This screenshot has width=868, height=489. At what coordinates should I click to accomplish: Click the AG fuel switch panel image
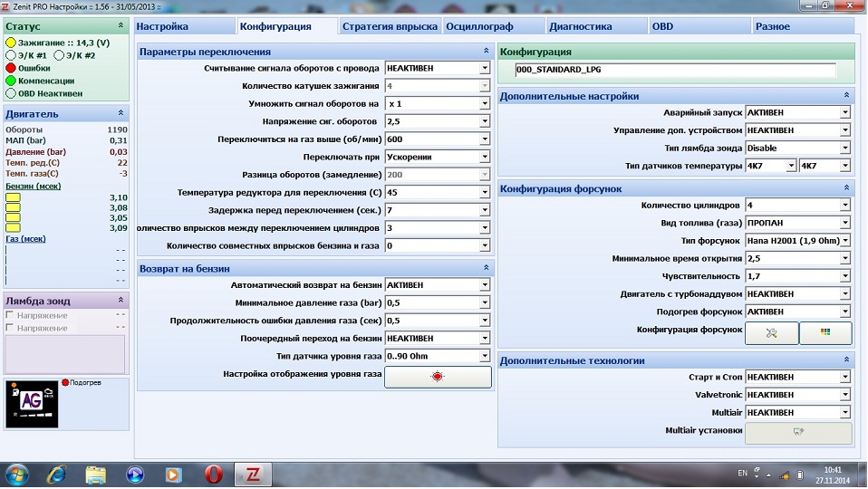pyautogui.click(x=31, y=403)
